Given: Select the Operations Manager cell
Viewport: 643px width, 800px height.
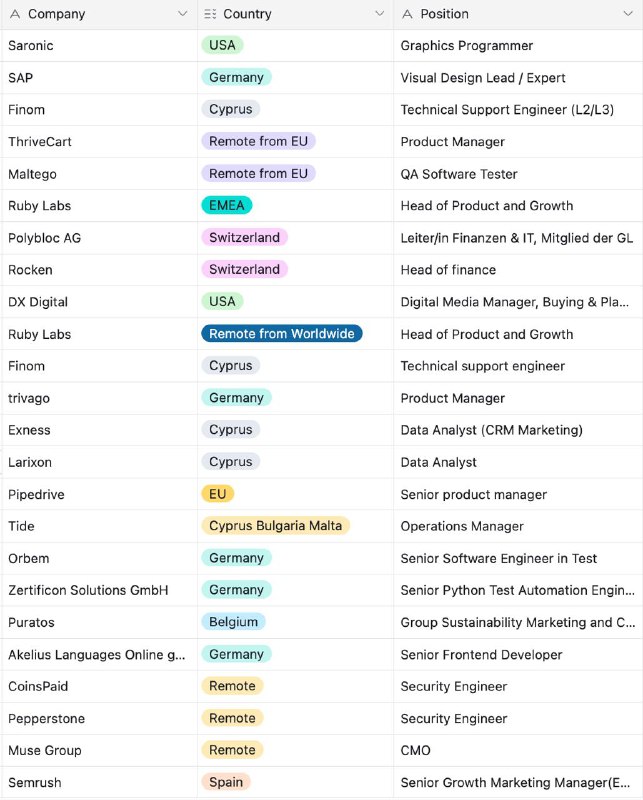Looking at the screenshot, I should [x=518, y=526].
